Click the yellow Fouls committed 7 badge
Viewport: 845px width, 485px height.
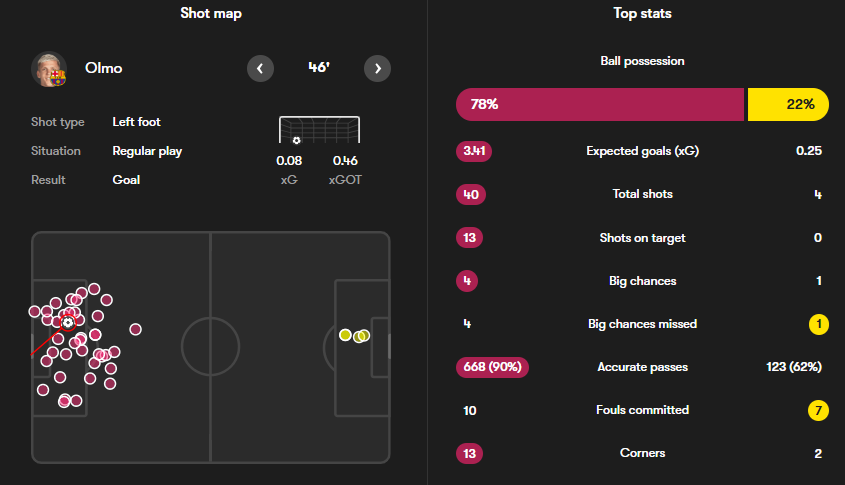pos(818,411)
